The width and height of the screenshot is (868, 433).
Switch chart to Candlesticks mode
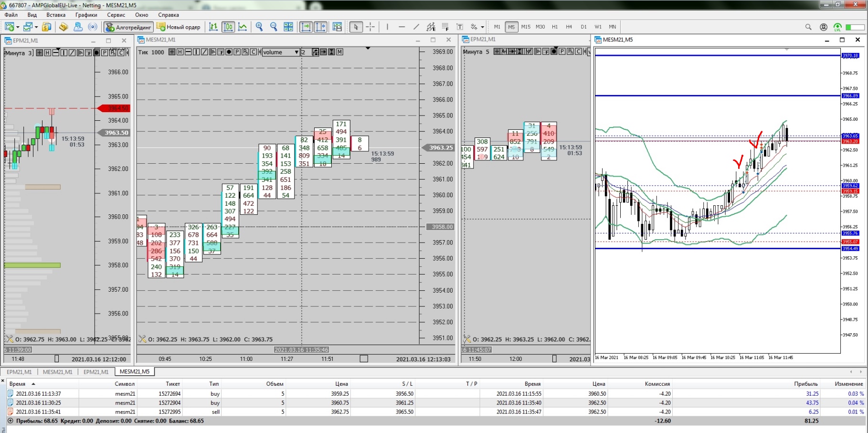[228, 27]
